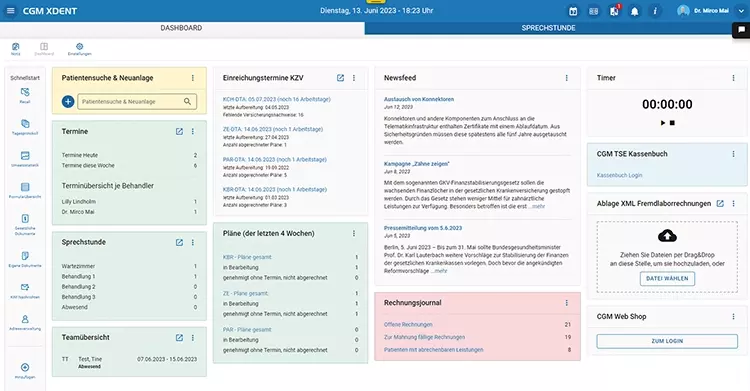This screenshot has width=750, height=391.
Task: Open Einreichungstermine KZV external link icon
Action: point(341,78)
